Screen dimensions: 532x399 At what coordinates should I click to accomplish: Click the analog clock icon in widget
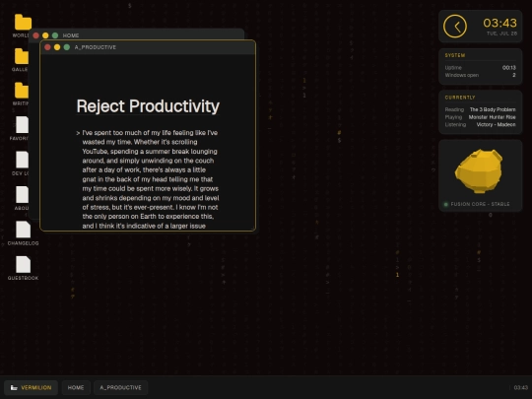point(454,27)
